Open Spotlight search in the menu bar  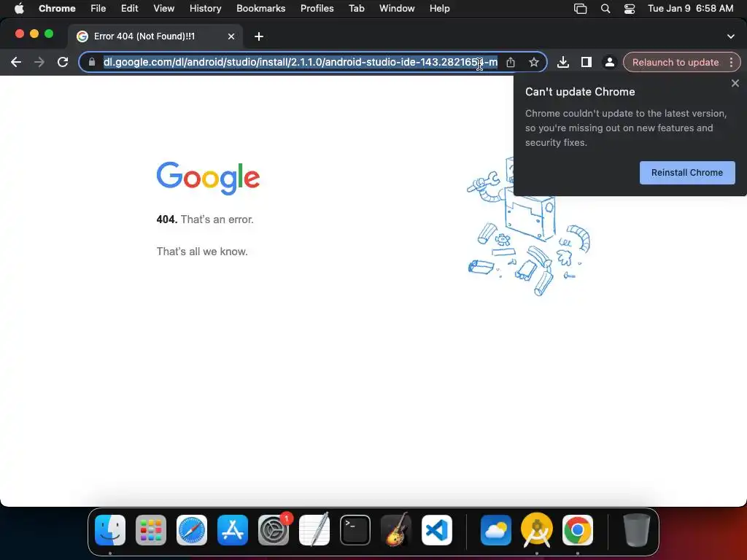pos(605,8)
